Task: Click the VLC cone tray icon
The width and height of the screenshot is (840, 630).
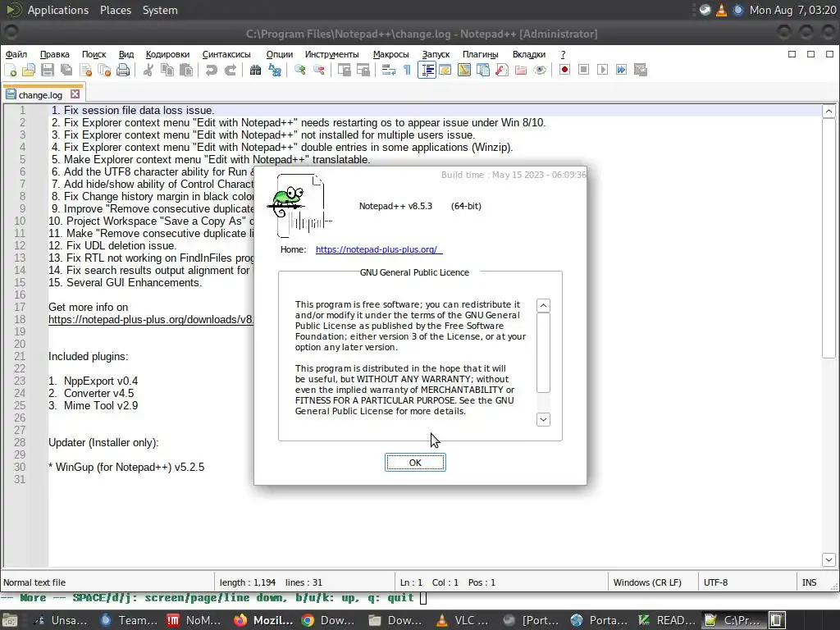Action: (722, 10)
